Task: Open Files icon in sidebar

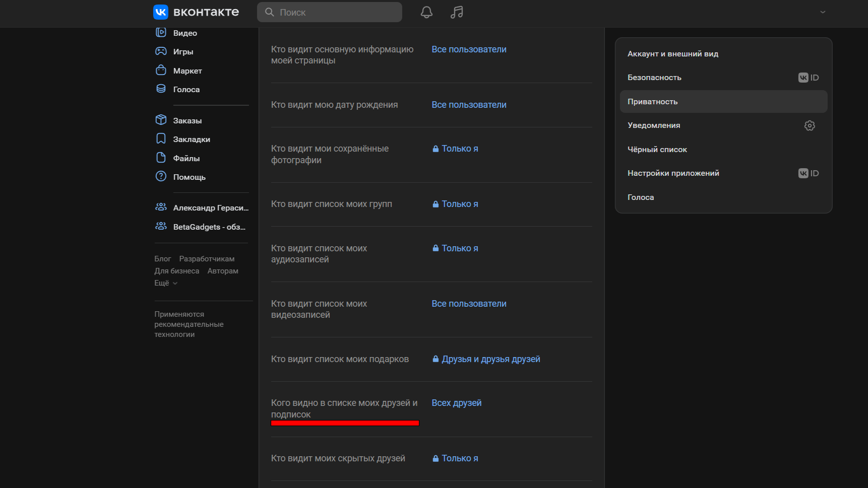Action: (x=161, y=158)
